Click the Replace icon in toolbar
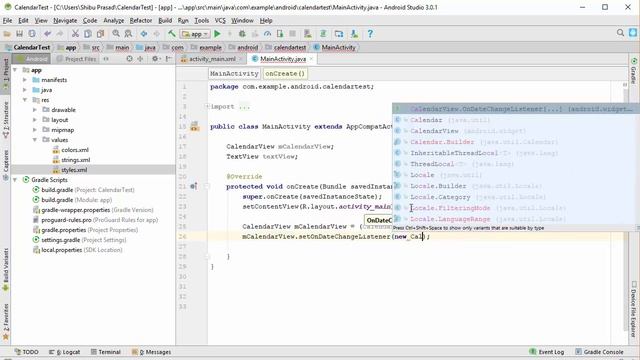This screenshot has height=360, width=640. (128, 34)
